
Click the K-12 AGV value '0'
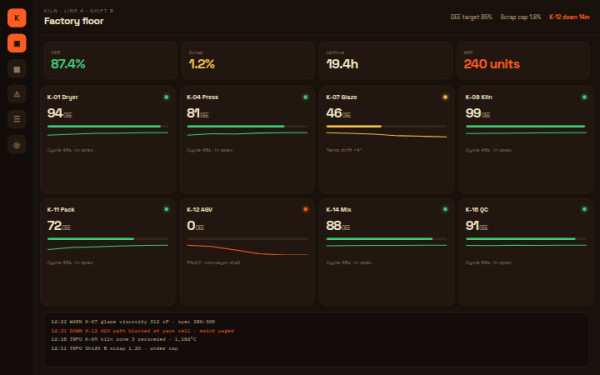[191, 226]
